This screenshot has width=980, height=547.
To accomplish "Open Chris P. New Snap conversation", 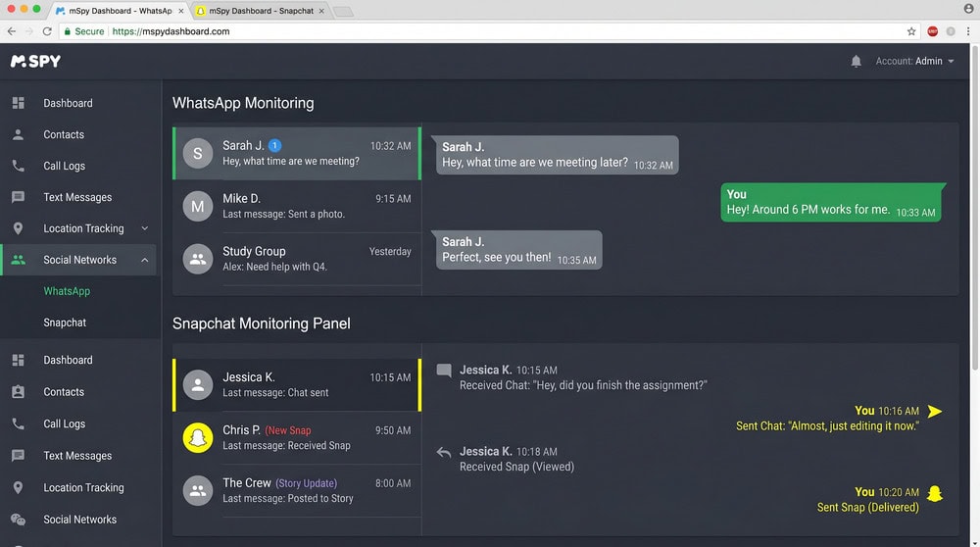I will point(297,437).
